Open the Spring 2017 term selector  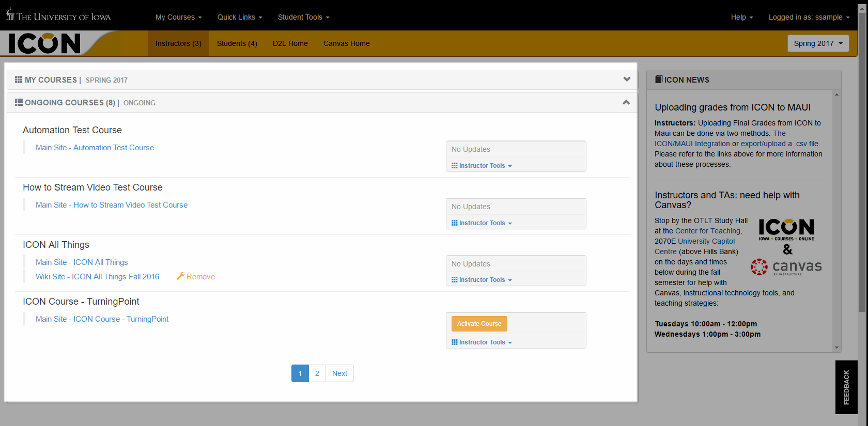pyautogui.click(x=818, y=43)
